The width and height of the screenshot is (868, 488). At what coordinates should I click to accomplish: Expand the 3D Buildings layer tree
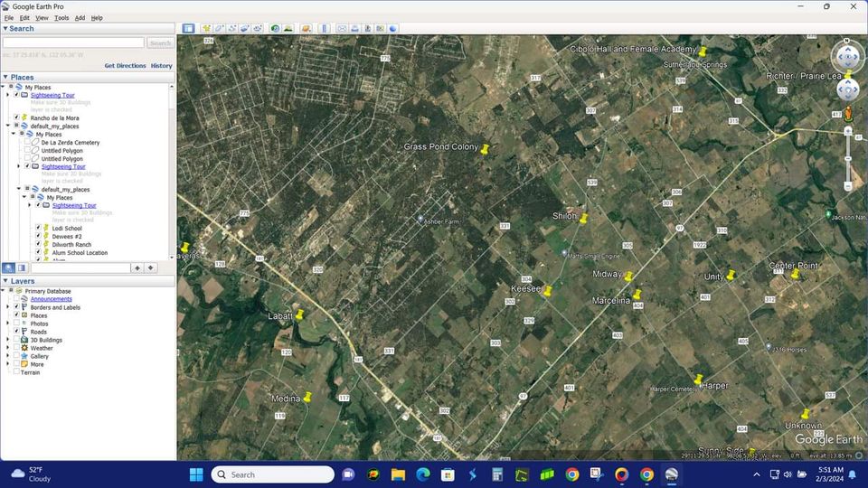(8, 340)
